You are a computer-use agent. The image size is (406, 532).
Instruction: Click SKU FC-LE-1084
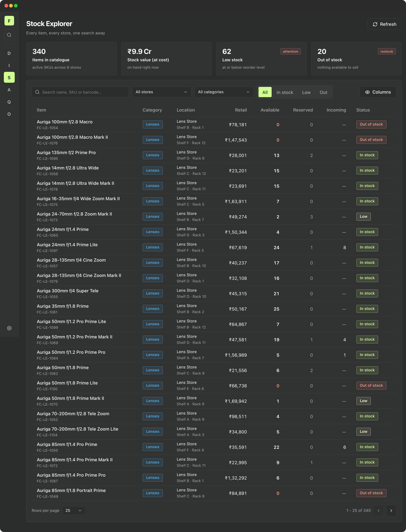coord(47,358)
